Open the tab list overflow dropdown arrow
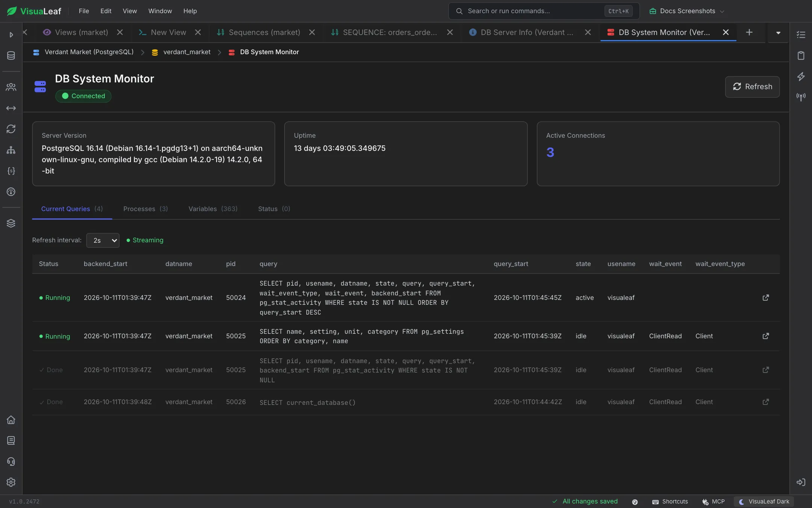Viewport: 812px width, 508px height. (778, 33)
